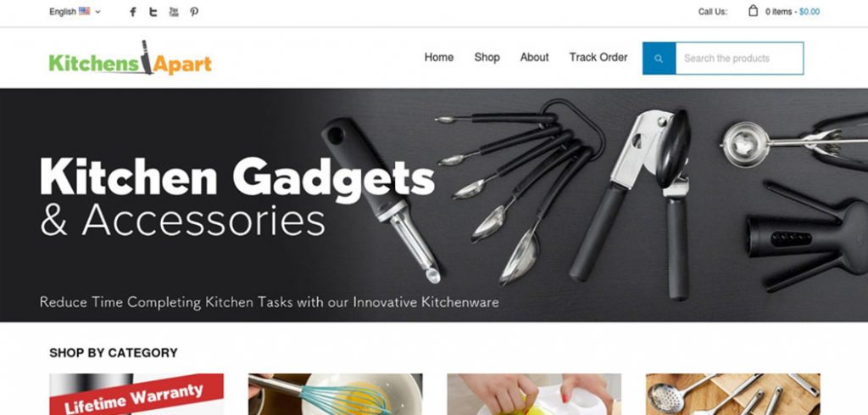Click the shopping bag cart icon

(x=753, y=10)
